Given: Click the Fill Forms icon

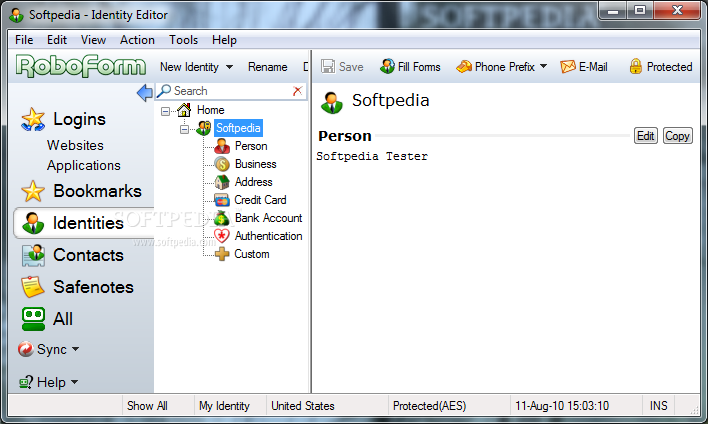Looking at the screenshot, I should point(387,66).
